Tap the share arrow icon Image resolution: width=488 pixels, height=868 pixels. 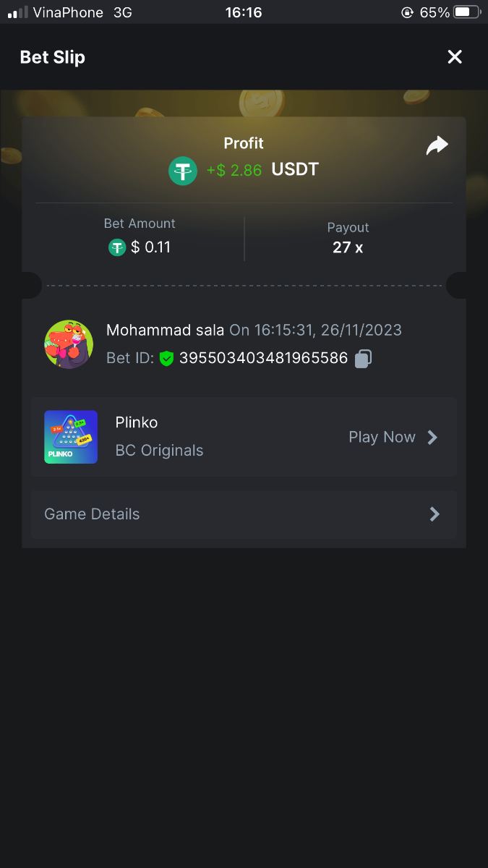(x=437, y=145)
